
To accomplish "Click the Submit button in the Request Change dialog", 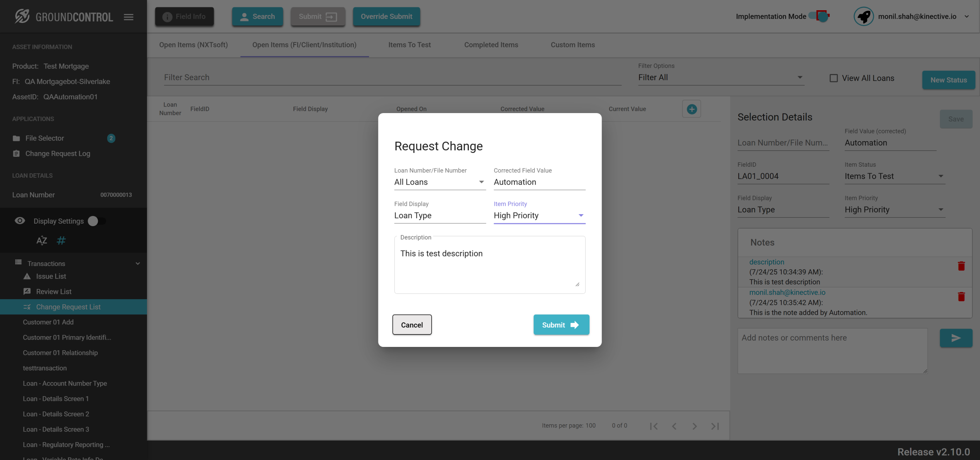I will click(x=561, y=325).
